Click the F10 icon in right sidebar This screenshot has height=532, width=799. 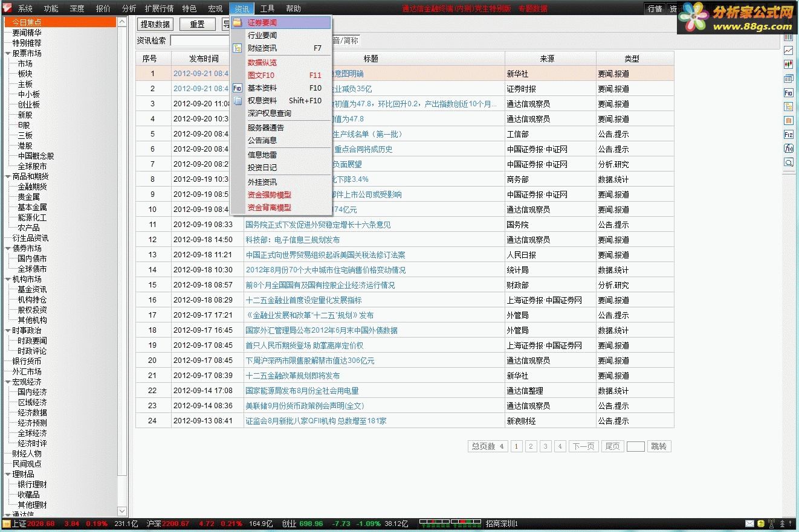point(788,92)
